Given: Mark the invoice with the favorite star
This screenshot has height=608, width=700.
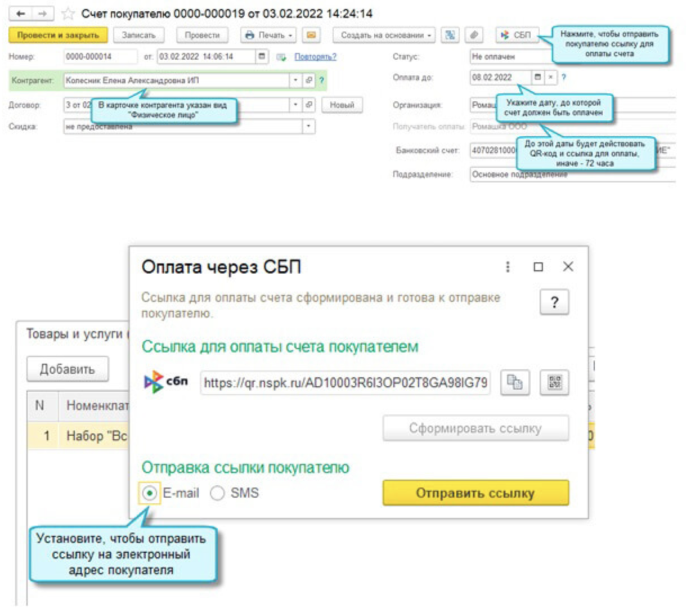Looking at the screenshot, I should 68,14.
